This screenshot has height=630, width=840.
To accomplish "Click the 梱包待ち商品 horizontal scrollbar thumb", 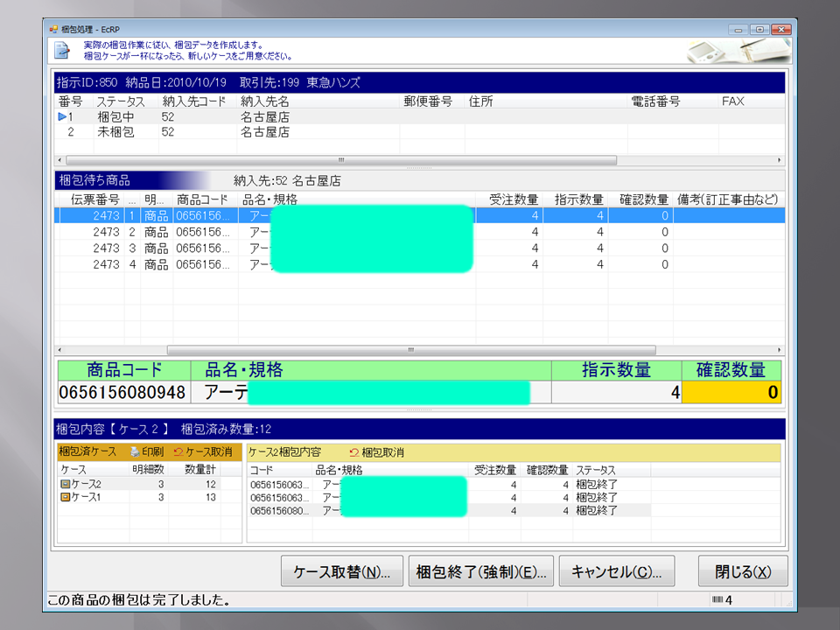I will tap(411, 350).
